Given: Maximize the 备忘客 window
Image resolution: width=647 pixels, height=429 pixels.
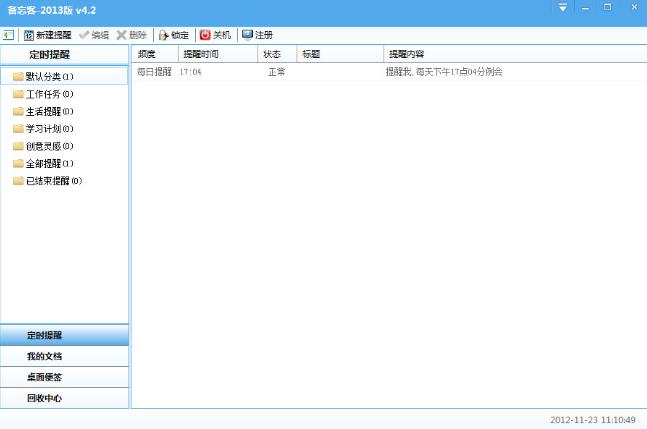Looking at the screenshot, I should (608, 7).
